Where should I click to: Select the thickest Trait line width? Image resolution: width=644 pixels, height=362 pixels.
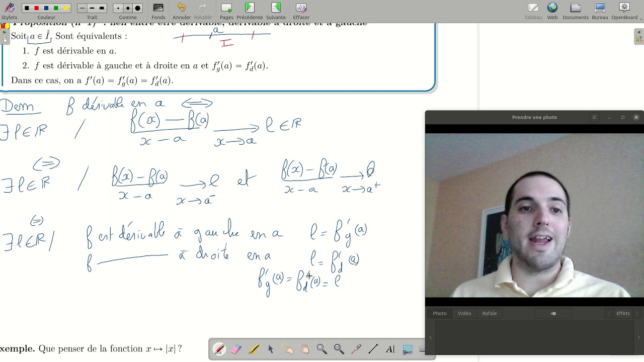coord(102,9)
